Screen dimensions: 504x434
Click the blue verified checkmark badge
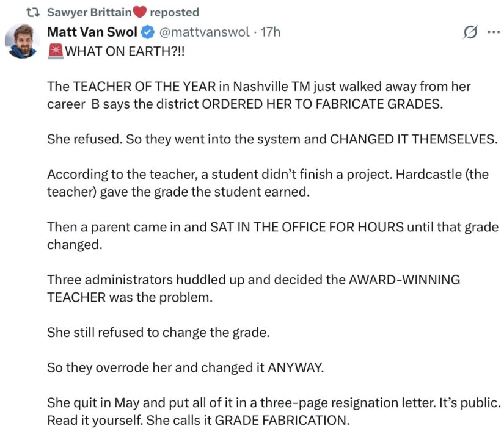(x=148, y=32)
